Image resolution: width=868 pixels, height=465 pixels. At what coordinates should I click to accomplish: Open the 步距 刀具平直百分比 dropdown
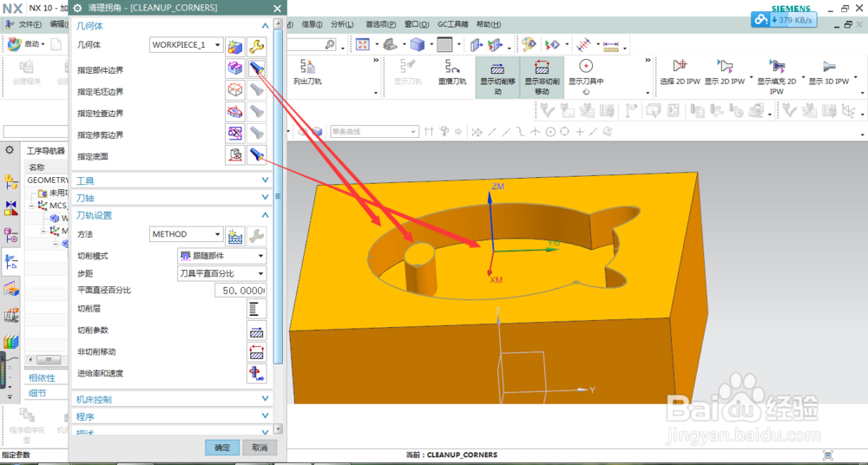click(222, 273)
